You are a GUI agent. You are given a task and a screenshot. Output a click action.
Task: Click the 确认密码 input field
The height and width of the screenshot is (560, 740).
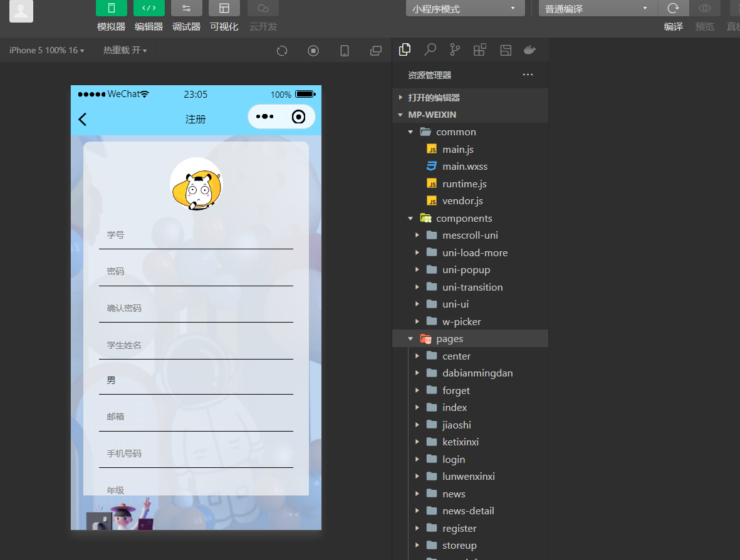(196, 308)
